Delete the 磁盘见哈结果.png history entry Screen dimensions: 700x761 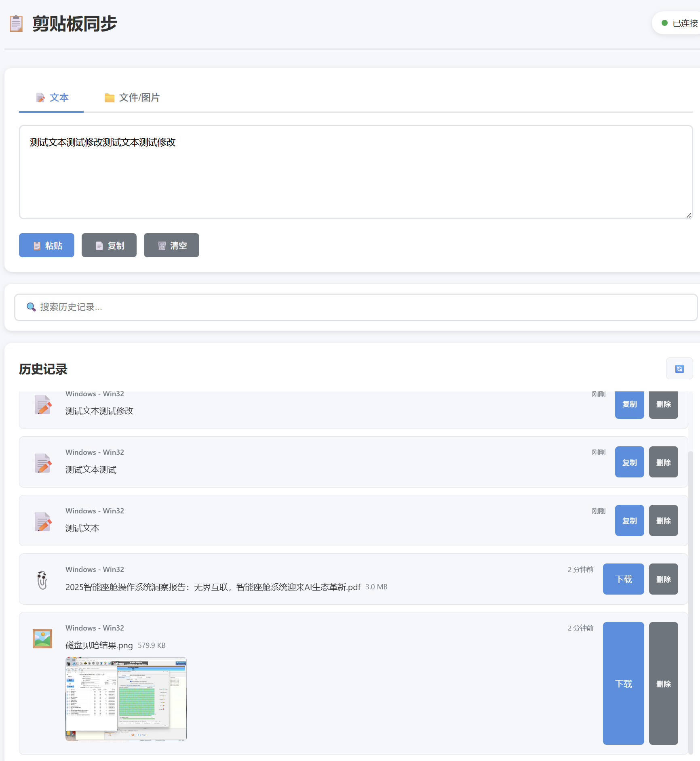pyautogui.click(x=663, y=683)
